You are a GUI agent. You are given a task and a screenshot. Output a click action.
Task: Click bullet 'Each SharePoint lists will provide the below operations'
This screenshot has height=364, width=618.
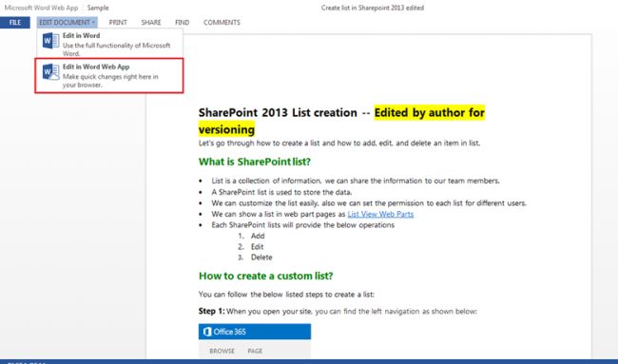[x=302, y=225]
